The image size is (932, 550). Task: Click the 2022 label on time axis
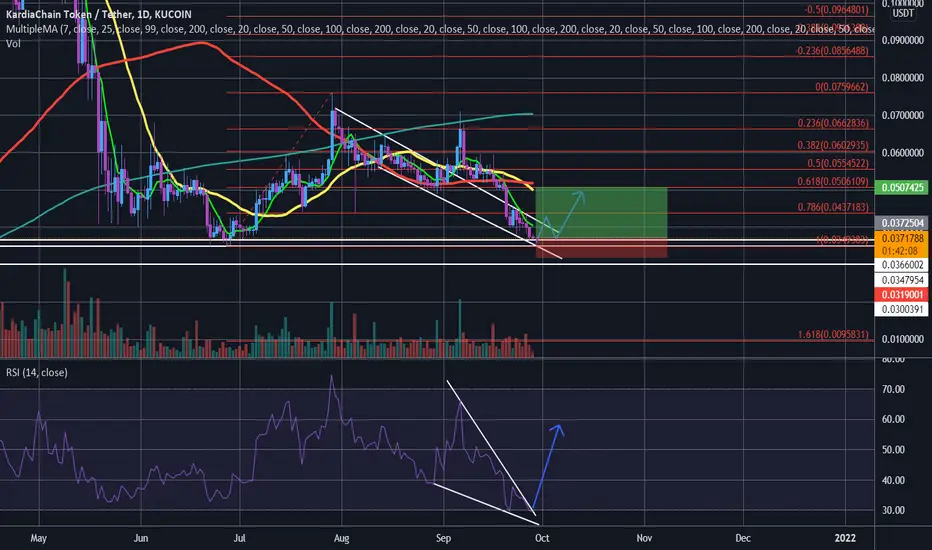[x=845, y=538]
